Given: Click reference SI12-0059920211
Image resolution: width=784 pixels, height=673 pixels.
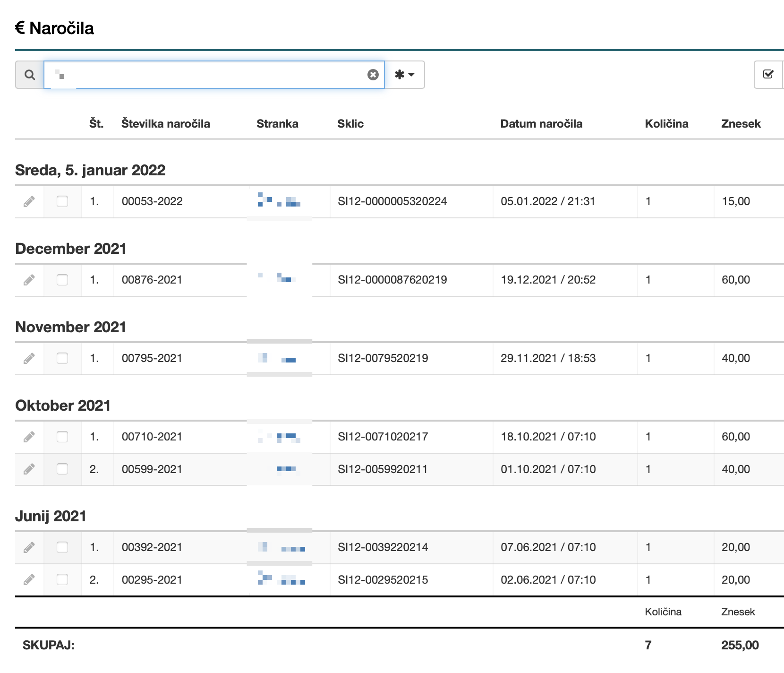Looking at the screenshot, I should coord(383,469).
